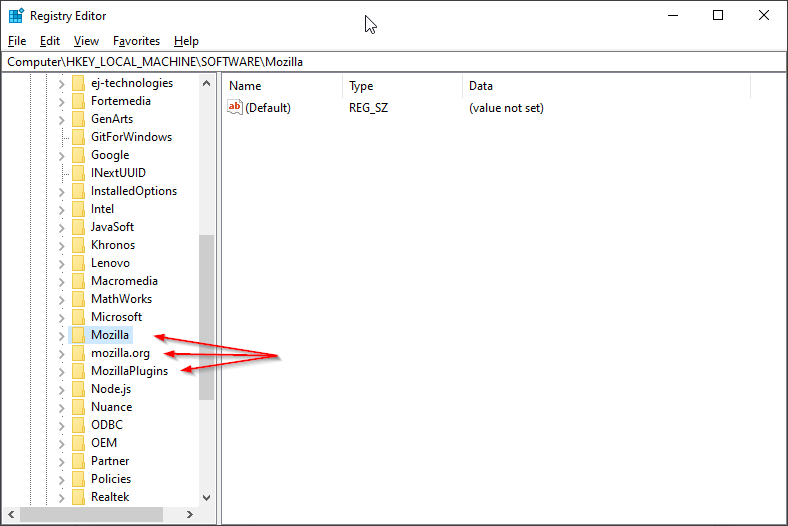Click the (Default) string value icon

coord(235,107)
